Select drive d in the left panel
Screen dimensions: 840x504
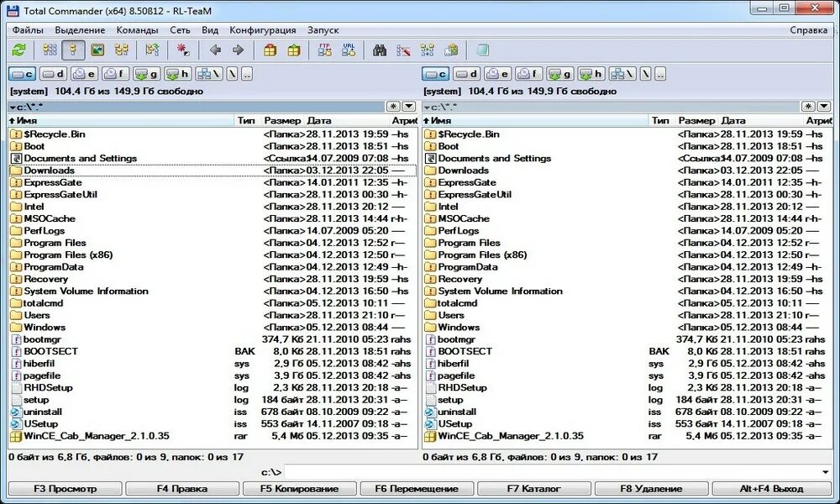[x=54, y=74]
